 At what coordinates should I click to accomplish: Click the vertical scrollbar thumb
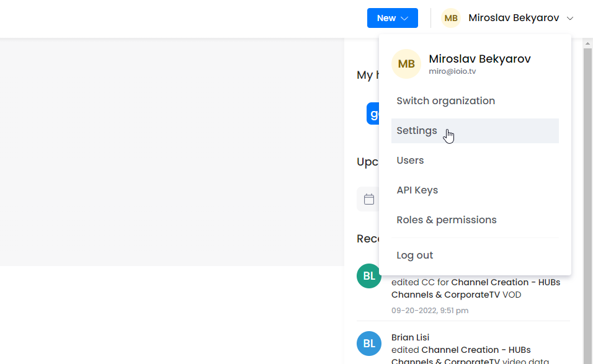[587, 206]
